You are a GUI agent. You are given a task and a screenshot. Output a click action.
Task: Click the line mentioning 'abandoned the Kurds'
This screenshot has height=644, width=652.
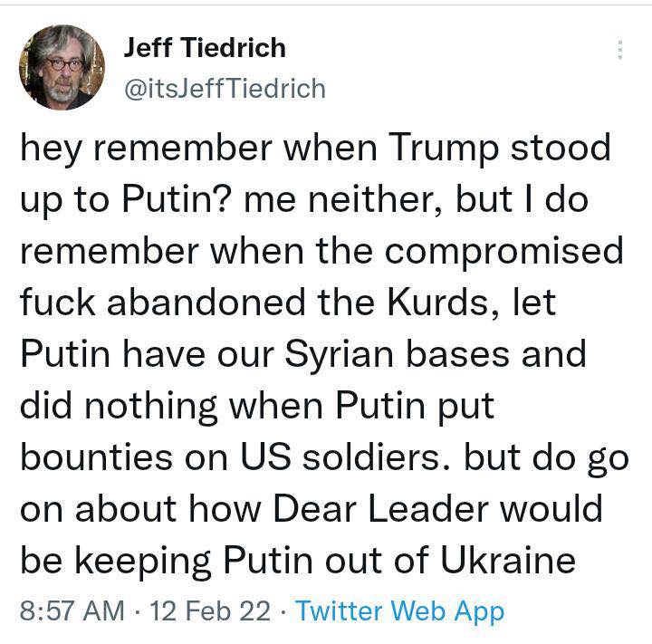point(288,303)
